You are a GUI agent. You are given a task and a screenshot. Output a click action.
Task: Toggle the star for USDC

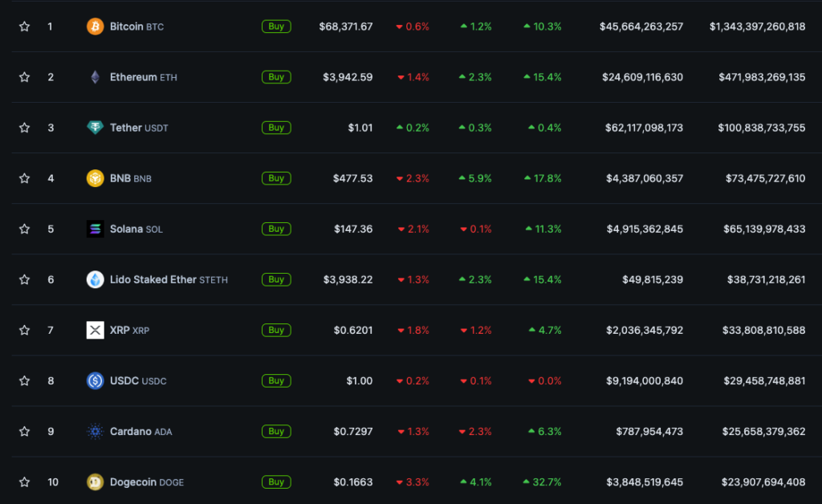[24, 380]
